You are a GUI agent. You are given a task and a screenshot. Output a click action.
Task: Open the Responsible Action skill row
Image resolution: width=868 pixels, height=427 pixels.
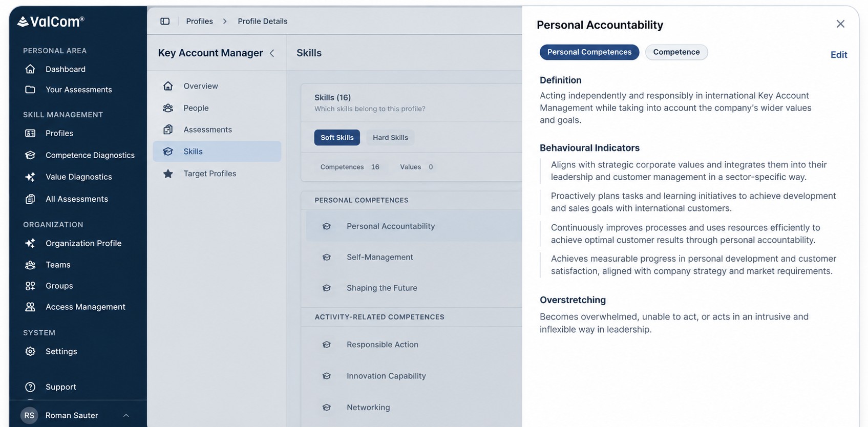click(x=414, y=345)
